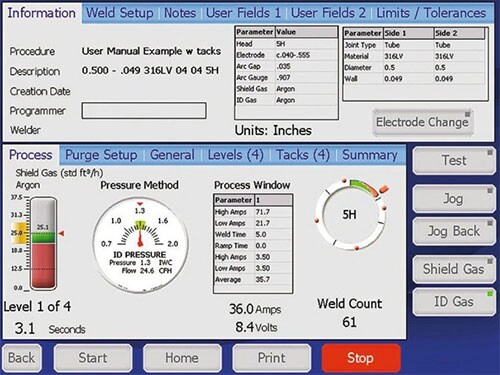Click the Jog button

coord(454,199)
